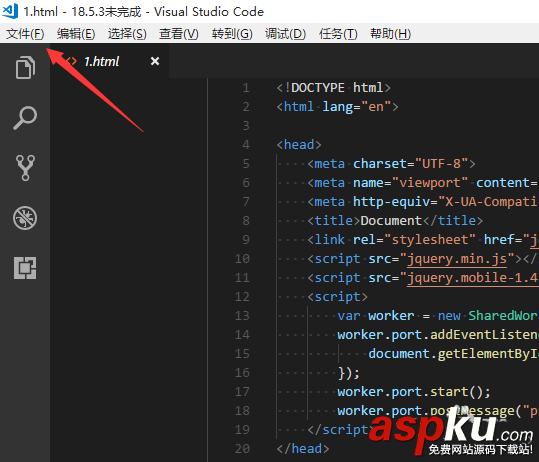Click the jquery.mobile-1.4 script link
This screenshot has width=539, height=462.
click(x=473, y=278)
